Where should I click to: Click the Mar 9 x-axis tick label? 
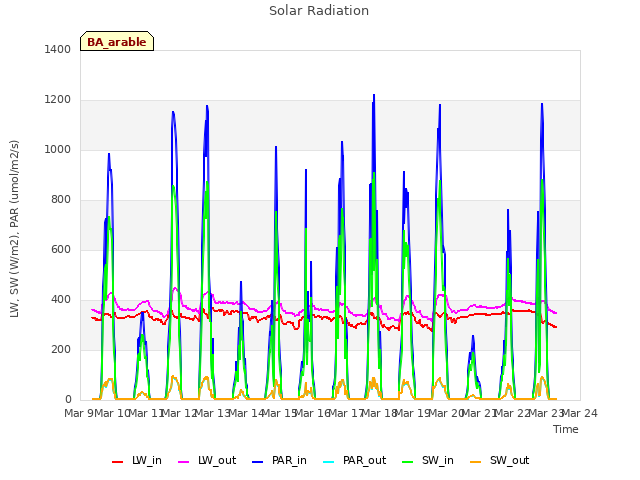(x=79, y=413)
